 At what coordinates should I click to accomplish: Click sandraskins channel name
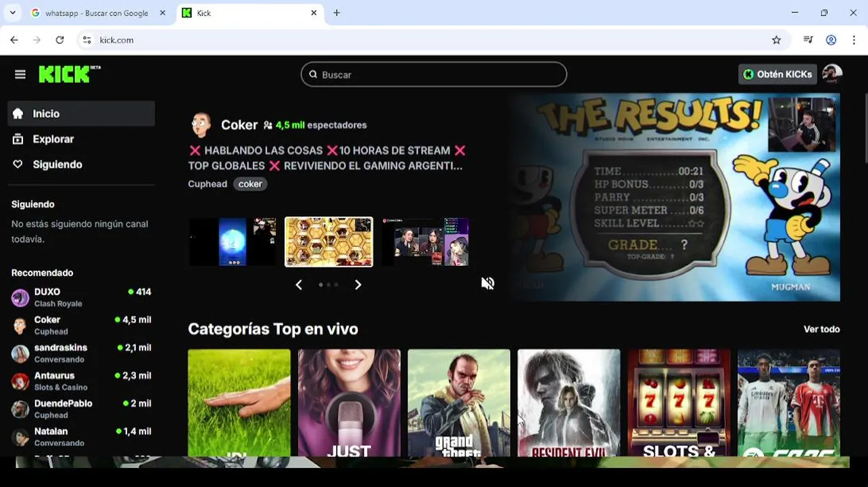click(x=61, y=348)
